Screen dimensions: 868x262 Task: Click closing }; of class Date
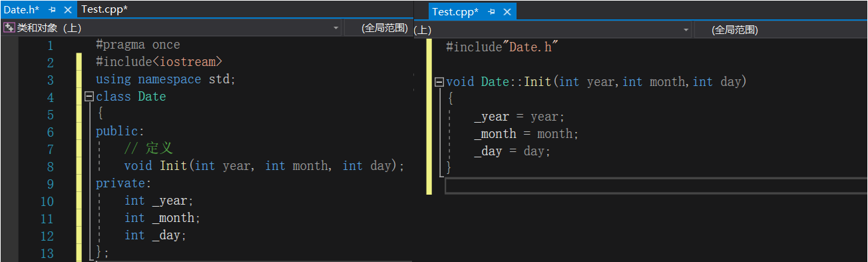pos(102,253)
